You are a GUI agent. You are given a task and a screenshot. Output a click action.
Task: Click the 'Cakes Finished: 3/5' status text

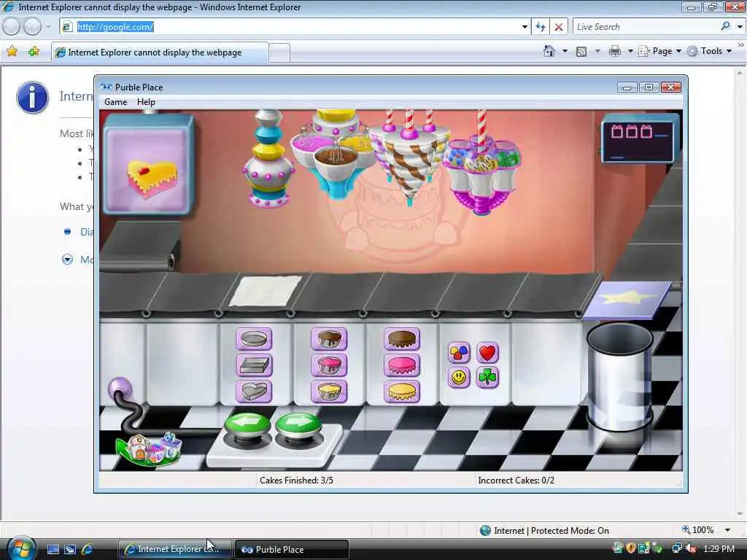[296, 480]
